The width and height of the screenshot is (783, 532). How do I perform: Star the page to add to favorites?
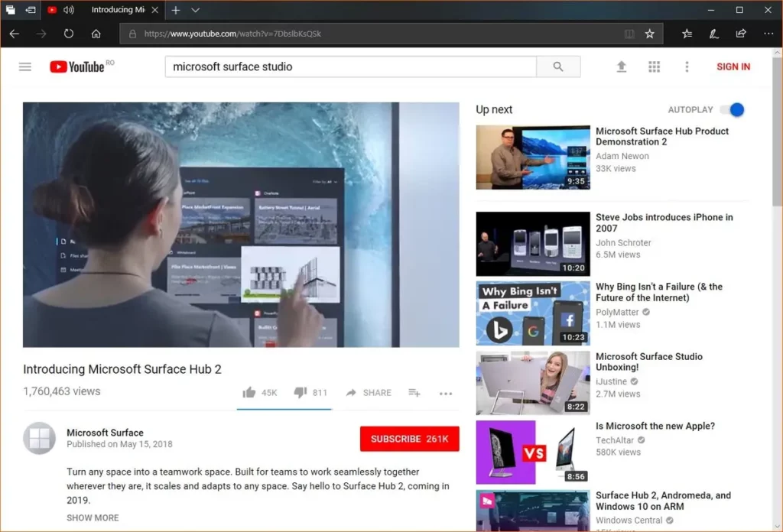(651, 34)
